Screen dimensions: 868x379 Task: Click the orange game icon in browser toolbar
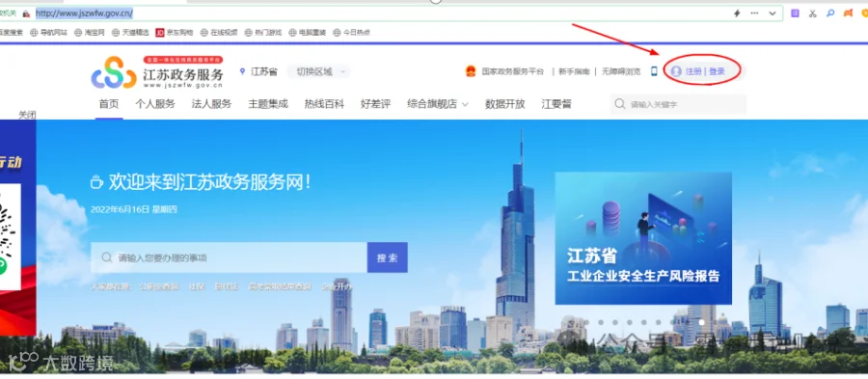[848, 14]
